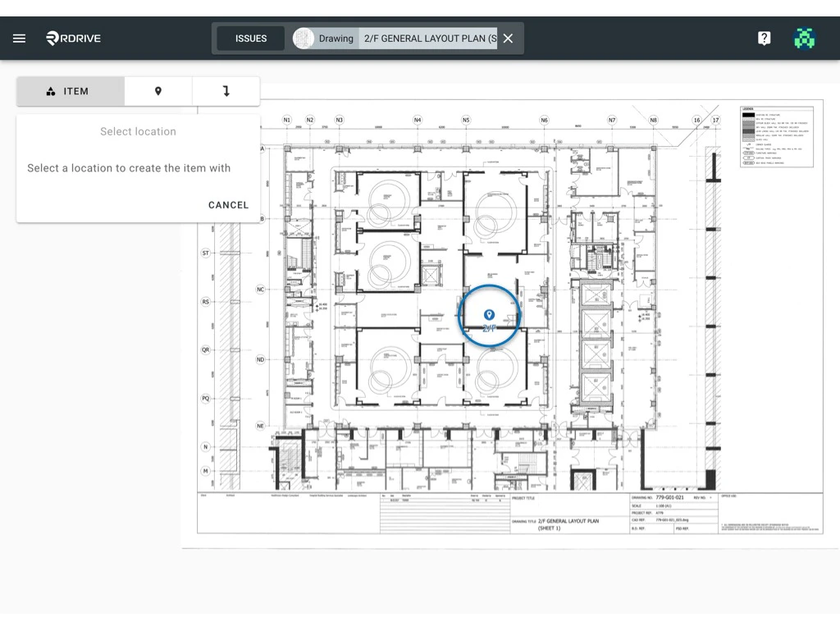The width and height of the screenshot is (840, 630).
Task: Click the Drawing filter chip
Action: 336,38
